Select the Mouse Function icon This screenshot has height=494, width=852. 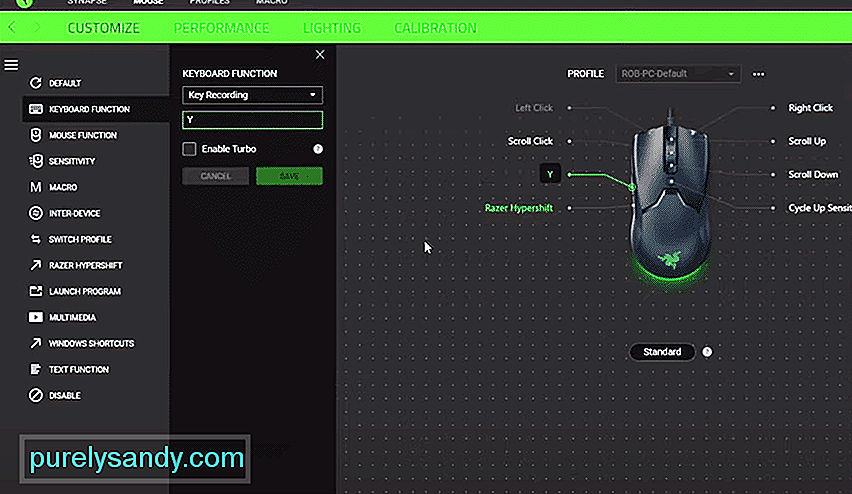[x=36, y=135]
